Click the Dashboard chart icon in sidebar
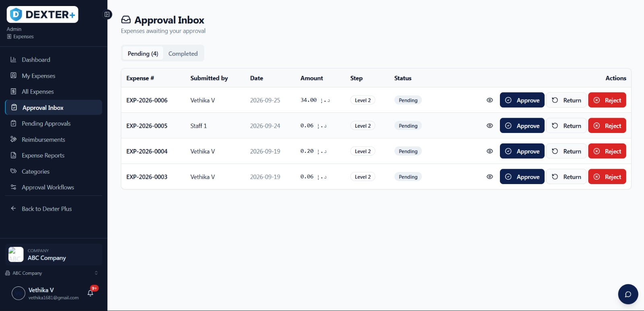644x311 pixels. [x=13, y=60]
